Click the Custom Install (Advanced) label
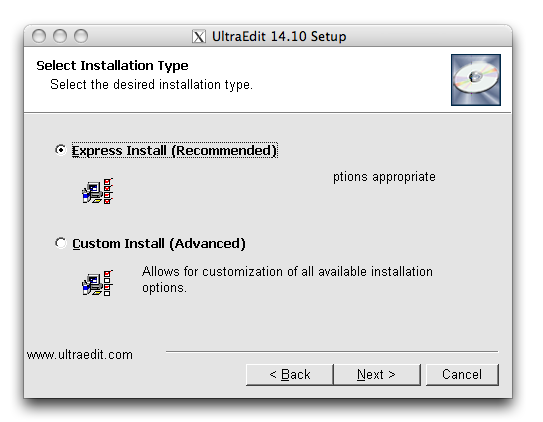Viewport: 543px width, 422px height. click(x=159, y=243)
